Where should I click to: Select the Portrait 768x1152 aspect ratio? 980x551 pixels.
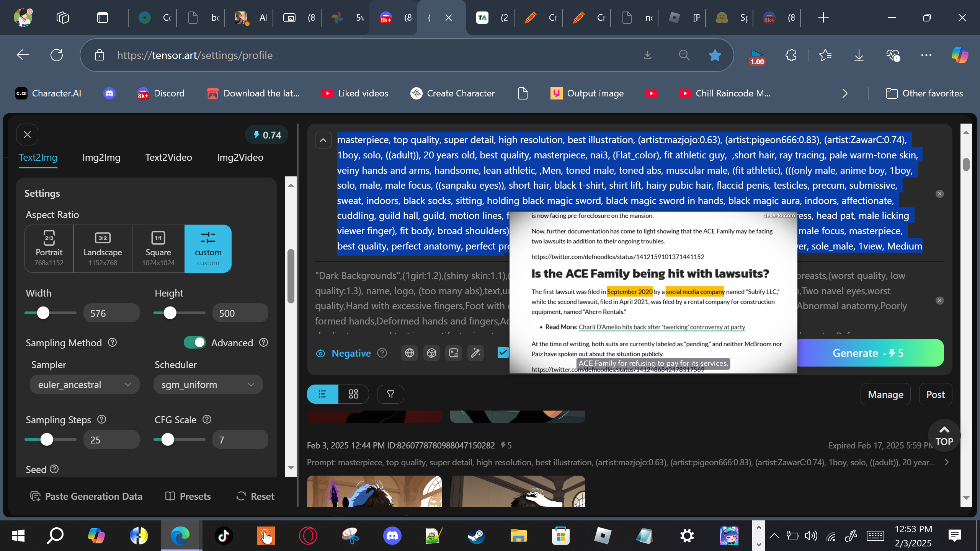49,248
